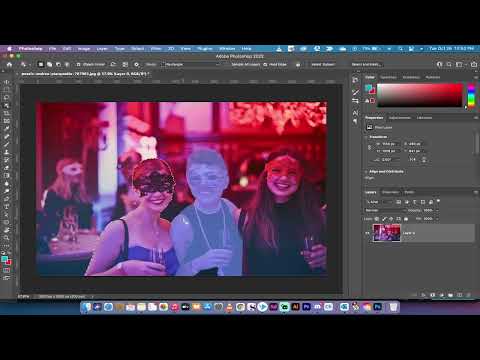Choose Subtract from Selection mode icon
480x360 pixels.
pyautogui.click(x=58, y=64)
